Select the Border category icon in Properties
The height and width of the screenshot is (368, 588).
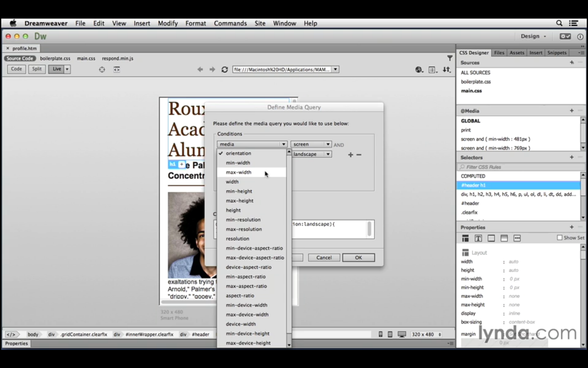pyautogui.click(x=491, y=238)
